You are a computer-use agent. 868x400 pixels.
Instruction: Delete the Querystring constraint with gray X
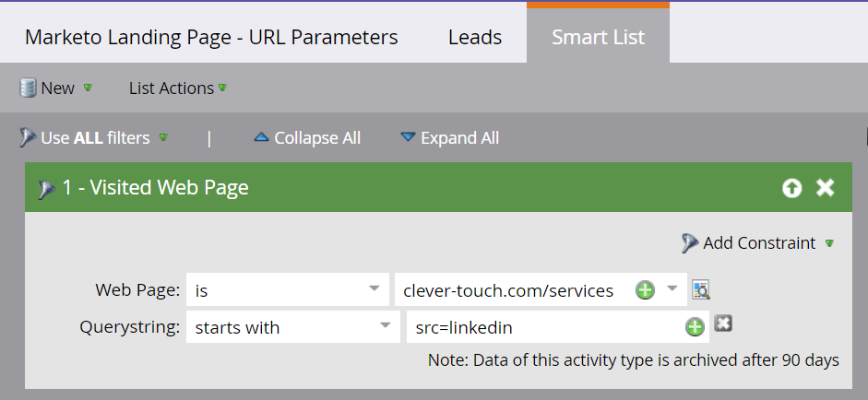(x=723, y=324)
